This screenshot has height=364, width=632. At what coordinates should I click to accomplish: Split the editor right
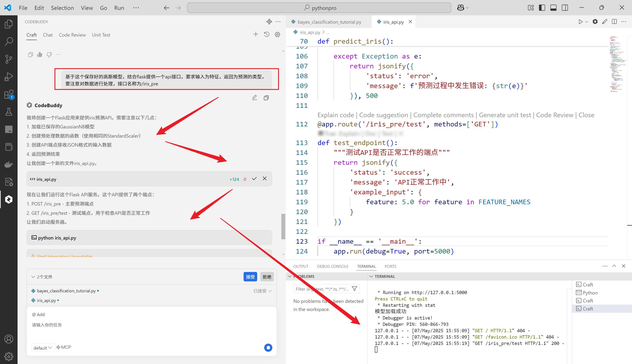click(x=614, y=22)
